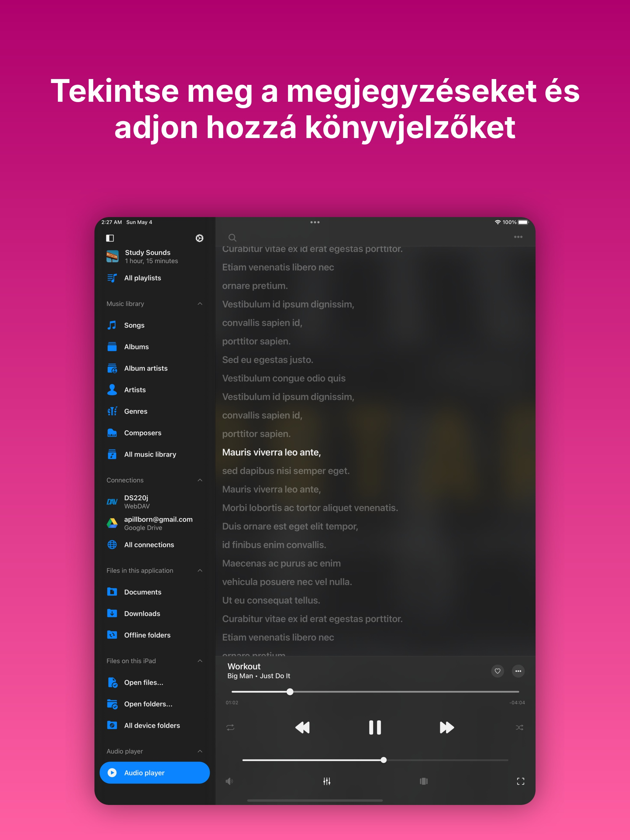Viewport: 630px width, 840px height.
Task: Toggle sidebar panel visibility icon
Action: click(x=110, y=238)
